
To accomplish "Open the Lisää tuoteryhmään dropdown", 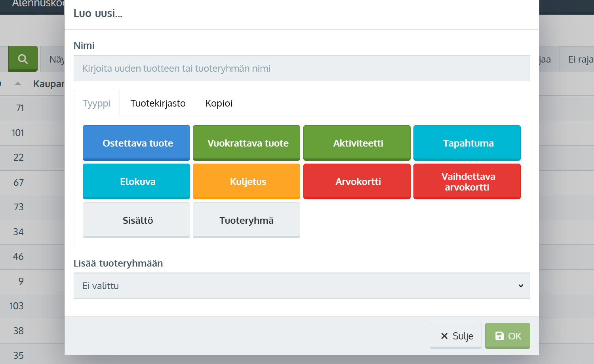I will pyautogui.click(x=302, y=286).
